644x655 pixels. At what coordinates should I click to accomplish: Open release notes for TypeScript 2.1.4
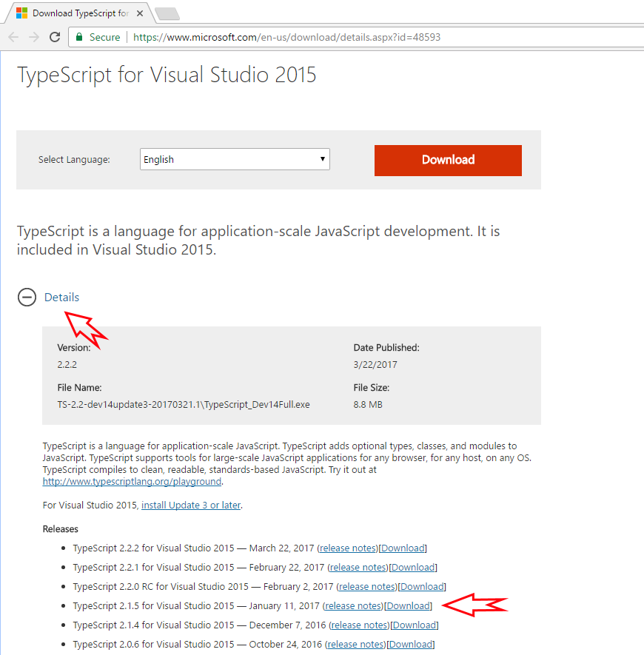[360, 625]
